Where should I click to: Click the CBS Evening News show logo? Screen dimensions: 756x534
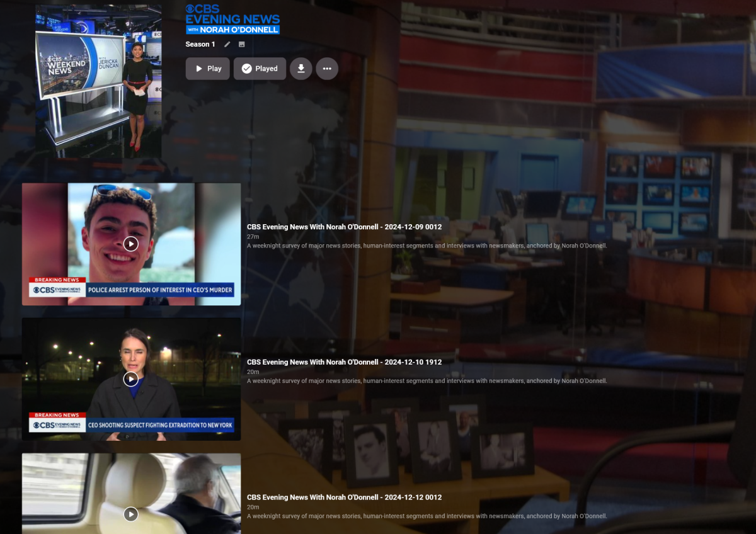click(x=232, y=19)
